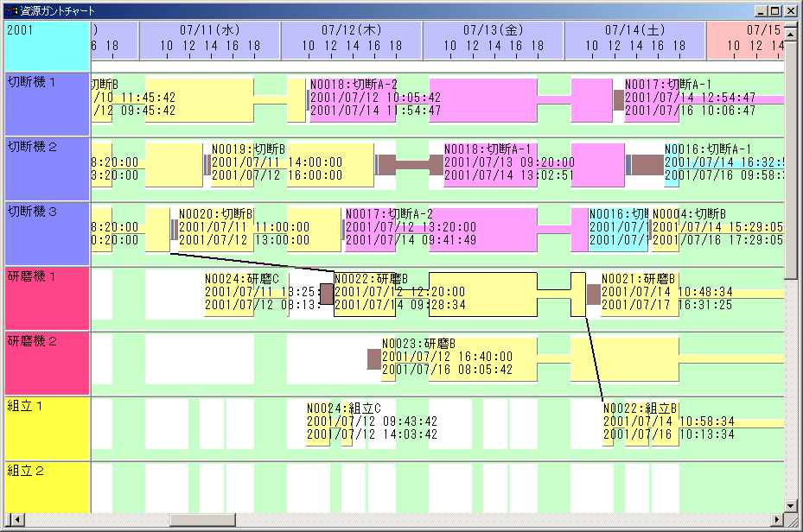Click the up arrow of the vertical scrollbar

pyautogui.click(x=791, y=28)
